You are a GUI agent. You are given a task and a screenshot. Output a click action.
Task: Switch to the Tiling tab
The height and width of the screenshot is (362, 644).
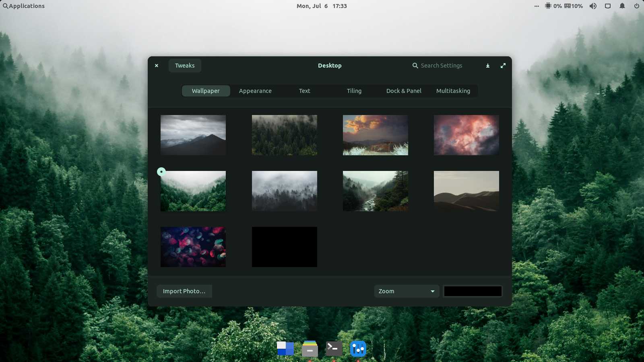pyautogui.click(x=354, y=91)
